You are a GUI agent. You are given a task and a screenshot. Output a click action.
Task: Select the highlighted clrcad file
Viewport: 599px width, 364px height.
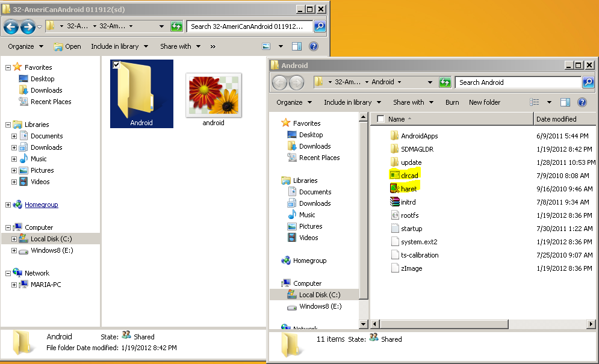point(409,175)
